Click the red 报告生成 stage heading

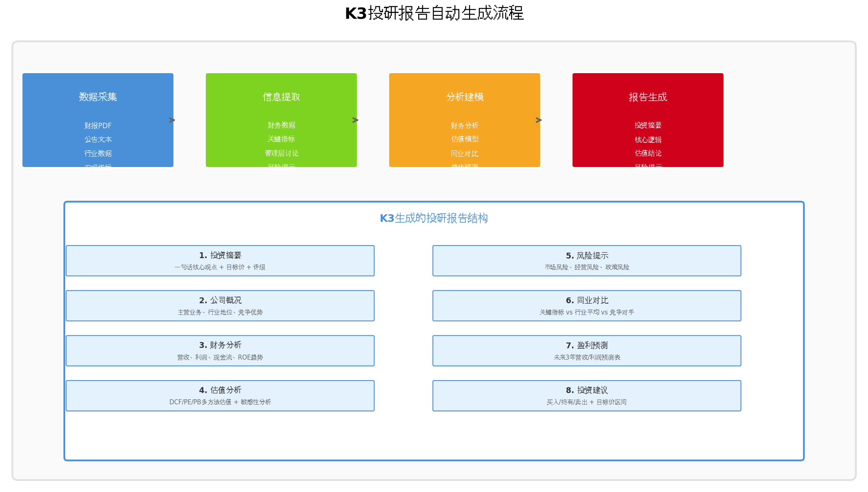click(x=648, y=97)
